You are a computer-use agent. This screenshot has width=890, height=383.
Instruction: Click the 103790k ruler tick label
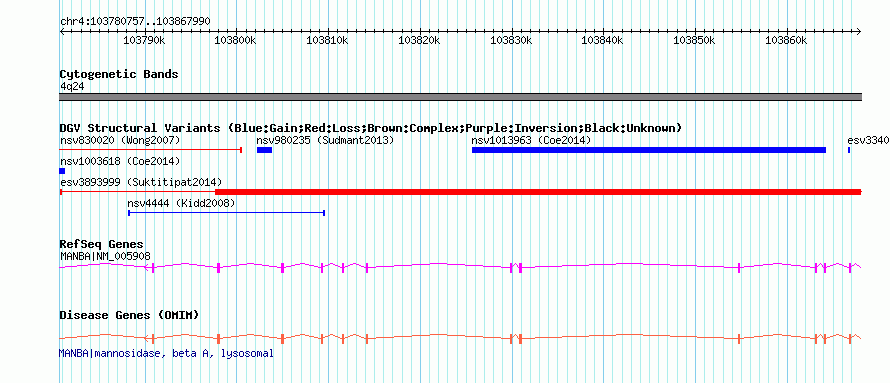[x=144, y=40]
